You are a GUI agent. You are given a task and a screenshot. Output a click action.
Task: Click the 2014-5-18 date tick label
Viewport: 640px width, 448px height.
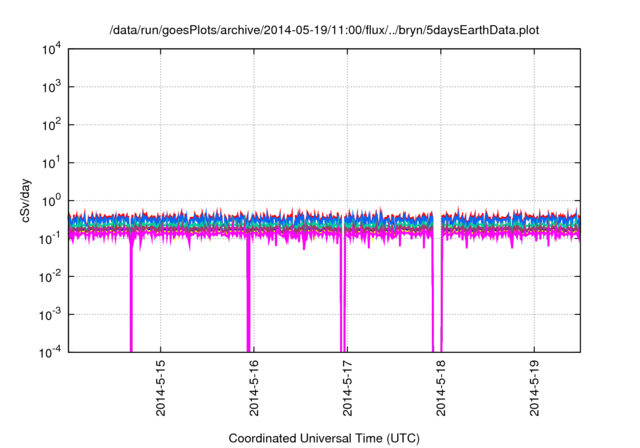point(441,388)
